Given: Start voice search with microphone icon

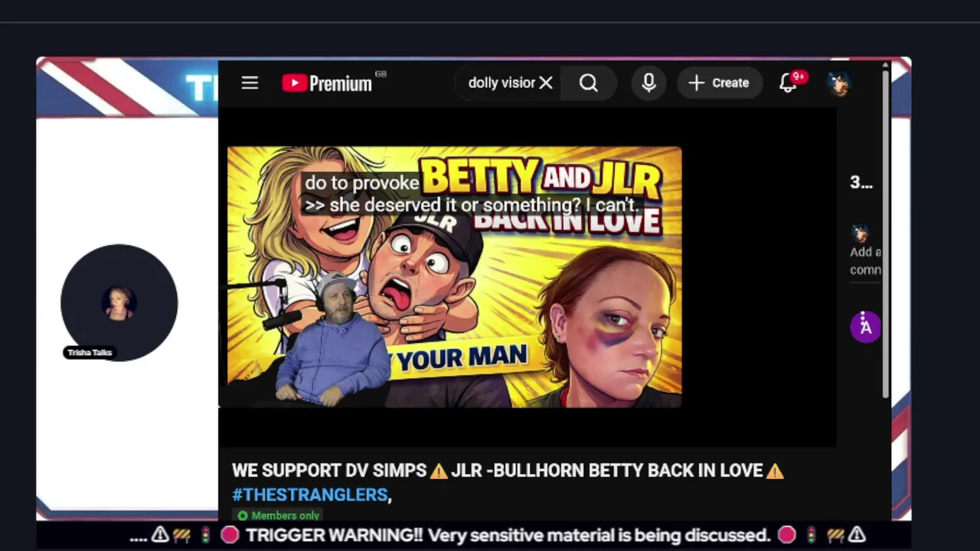Looking at the screenshot, I should click(x=648, y=83).
